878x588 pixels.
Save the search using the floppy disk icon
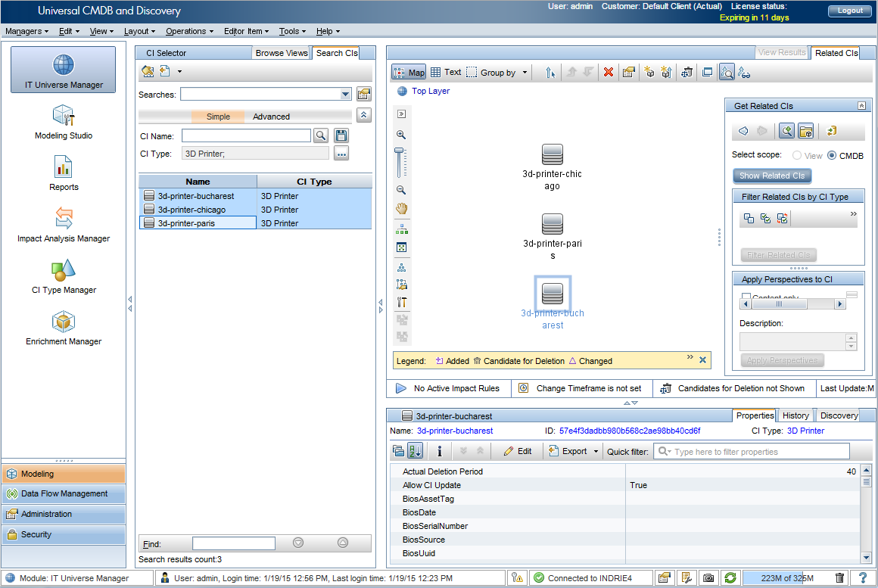[x=341, y=135]
